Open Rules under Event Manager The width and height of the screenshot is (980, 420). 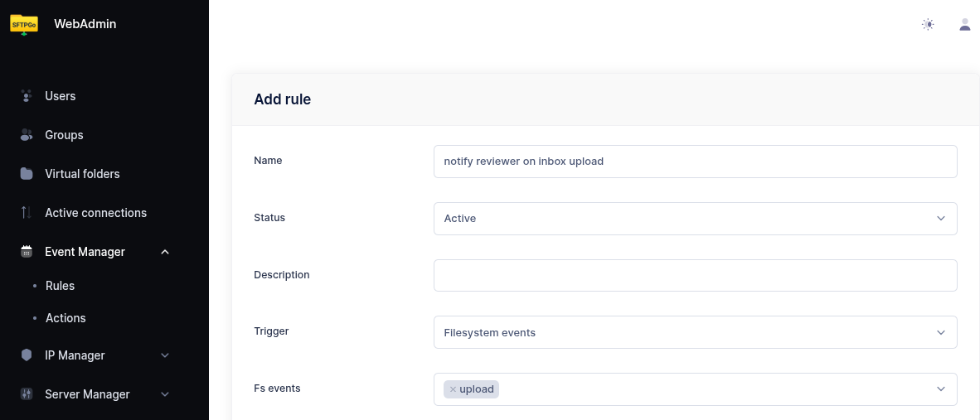(x=60, y=286)
